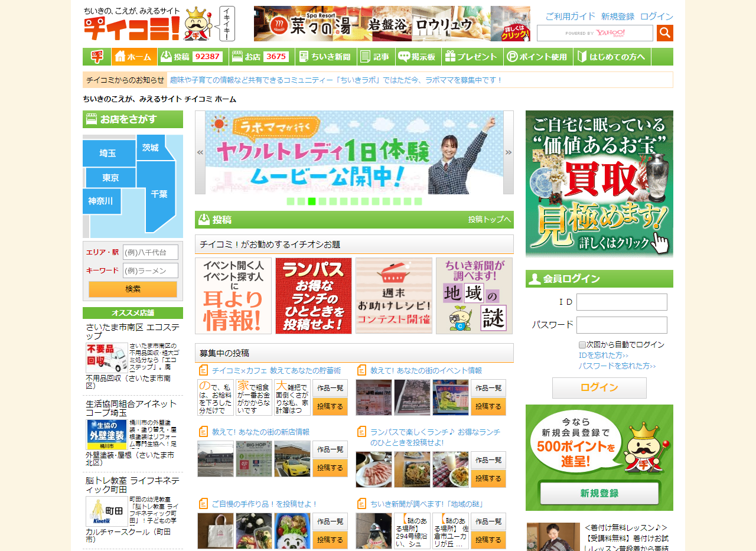Select the third carousel indicator dot
Image resolution: width=756 pixels, height=551 pixels.
click(x=312, y=201)
